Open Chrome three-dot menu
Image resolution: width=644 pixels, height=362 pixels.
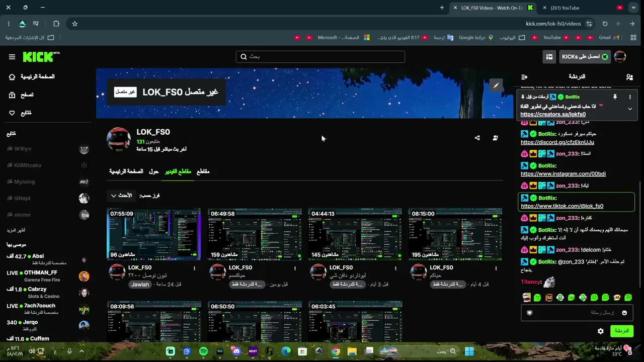tap(9, 24)
